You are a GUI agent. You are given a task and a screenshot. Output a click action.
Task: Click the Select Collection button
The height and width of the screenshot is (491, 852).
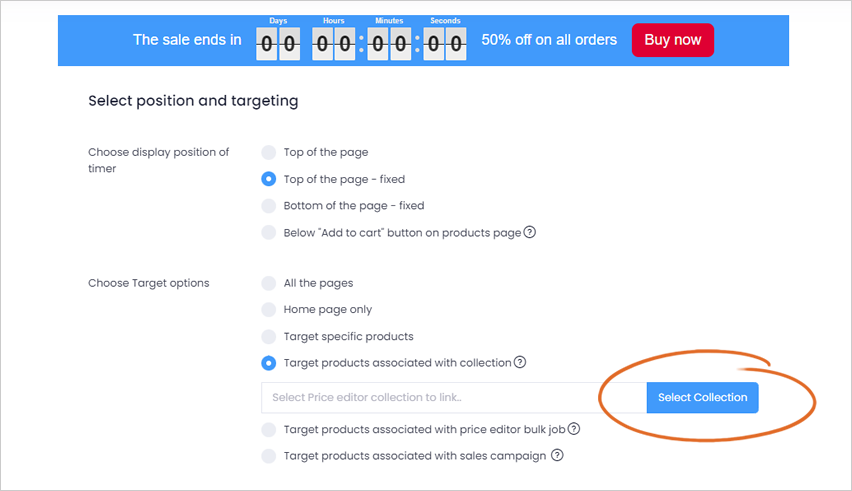(703, 398)
